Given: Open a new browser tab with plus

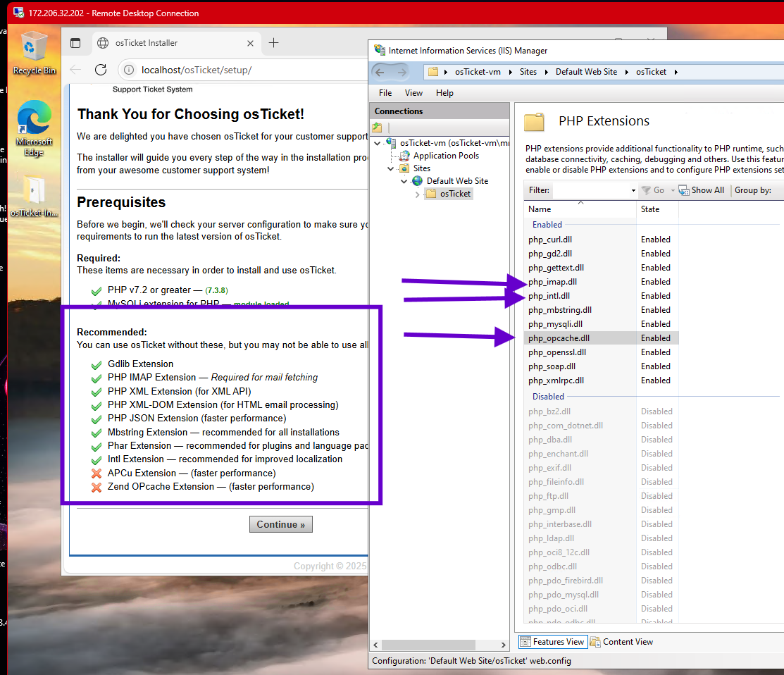Looking at the screenshot, I should 273,43.
